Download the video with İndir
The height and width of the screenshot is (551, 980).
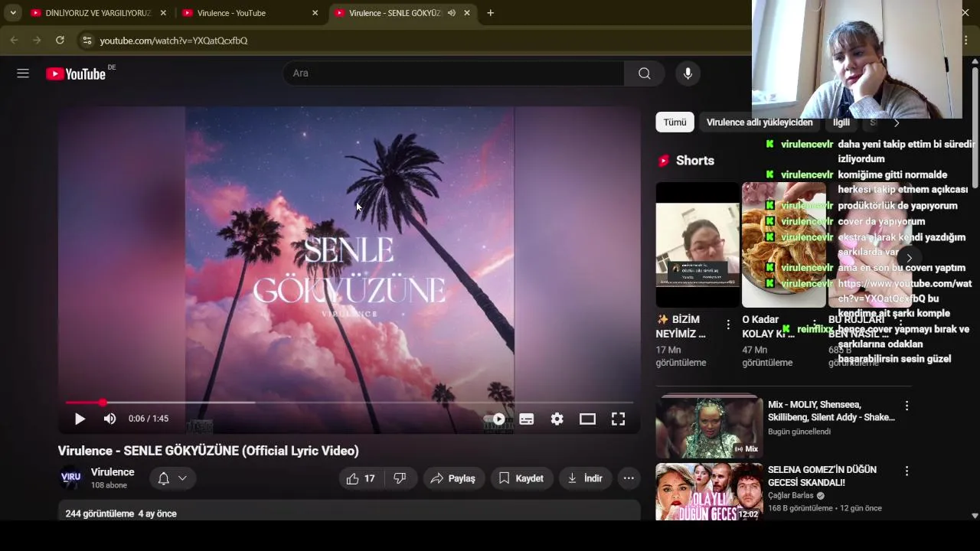(585, 478)
